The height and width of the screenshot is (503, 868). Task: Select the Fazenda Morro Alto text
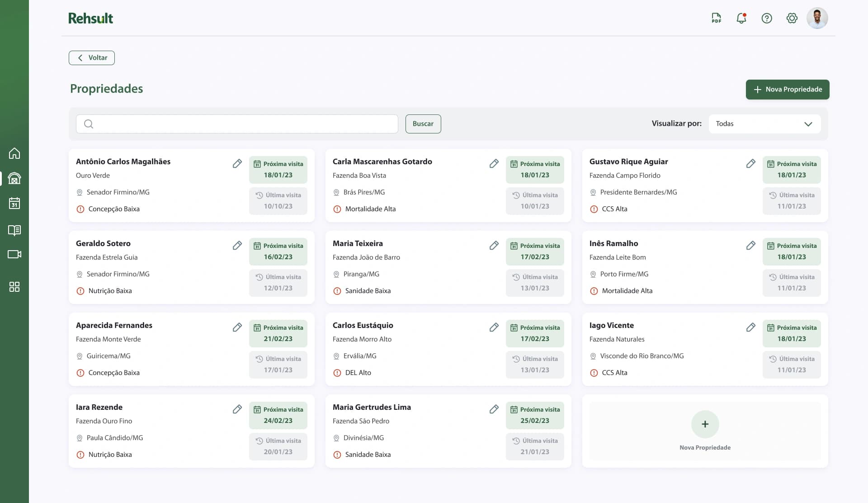[362, 339]
